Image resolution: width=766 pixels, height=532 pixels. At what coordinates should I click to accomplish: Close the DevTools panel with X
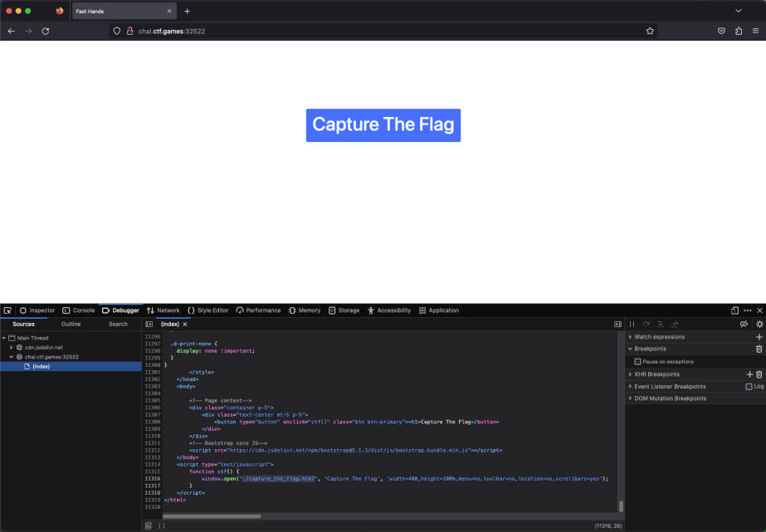759,310
